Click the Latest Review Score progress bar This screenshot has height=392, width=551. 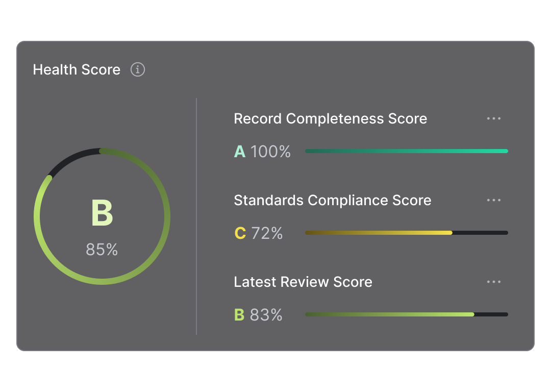tap(390, 314)
